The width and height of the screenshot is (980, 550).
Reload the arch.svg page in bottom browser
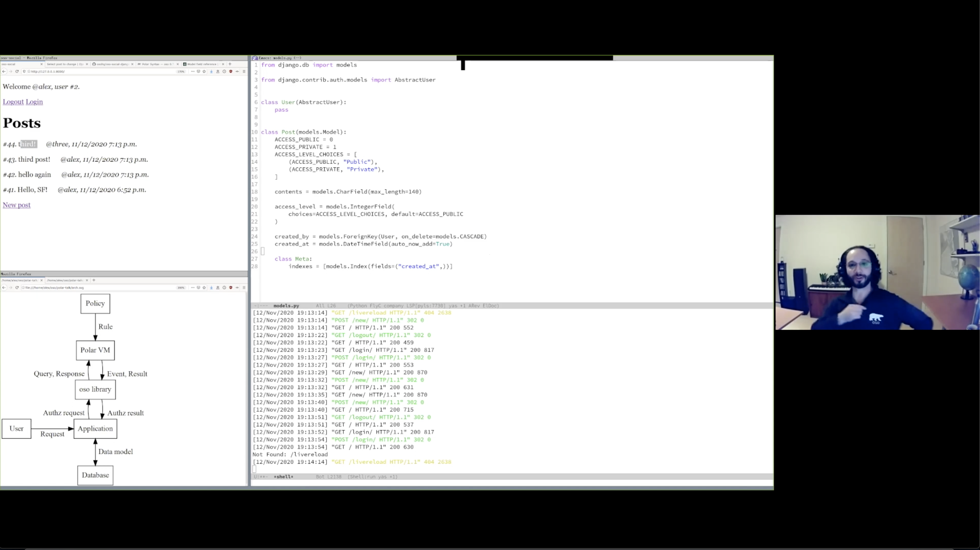pyautogui.click(x=17, y=288)
